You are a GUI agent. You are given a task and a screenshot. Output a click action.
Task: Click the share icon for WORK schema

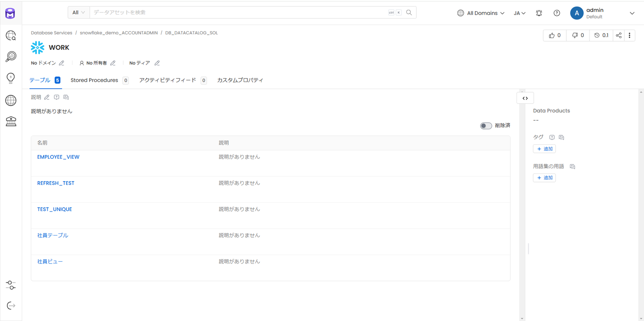pyautogui.click(x=619, y=36)
